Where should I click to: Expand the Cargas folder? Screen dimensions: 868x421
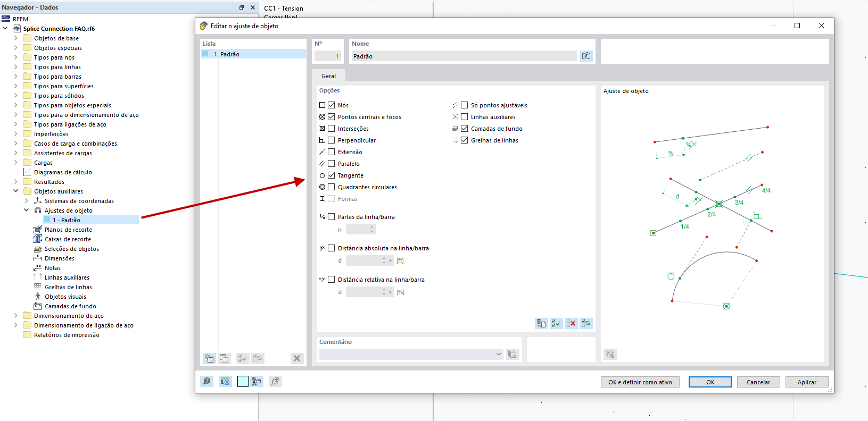tap(15, 163)
